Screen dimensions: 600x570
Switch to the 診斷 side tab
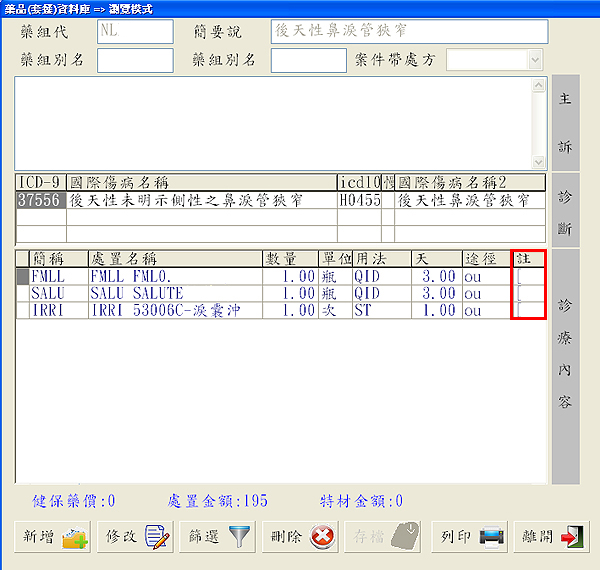click(x=565, y=208)
